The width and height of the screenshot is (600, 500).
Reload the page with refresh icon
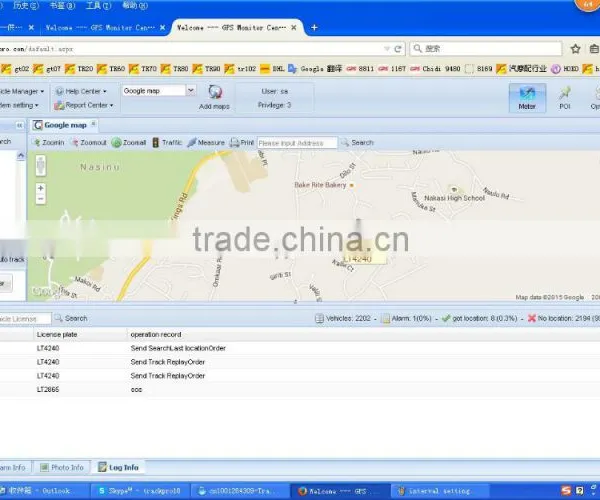(x=398, y=49)
